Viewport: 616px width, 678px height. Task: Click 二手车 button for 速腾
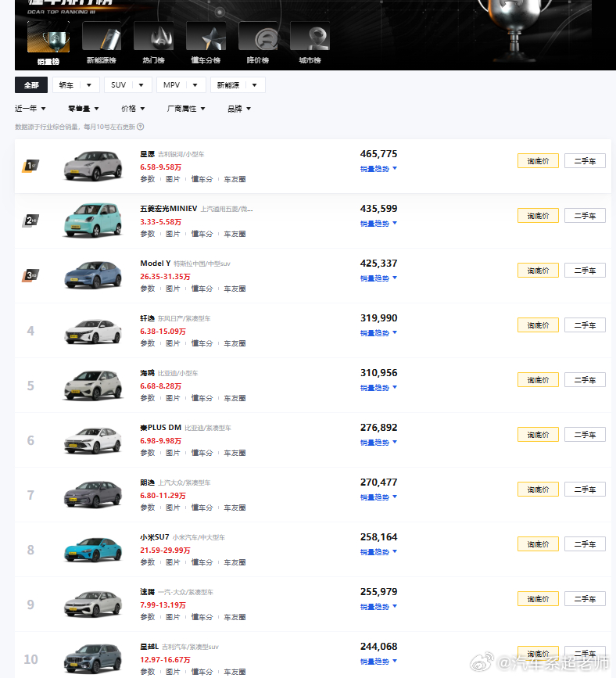[585, 598]
